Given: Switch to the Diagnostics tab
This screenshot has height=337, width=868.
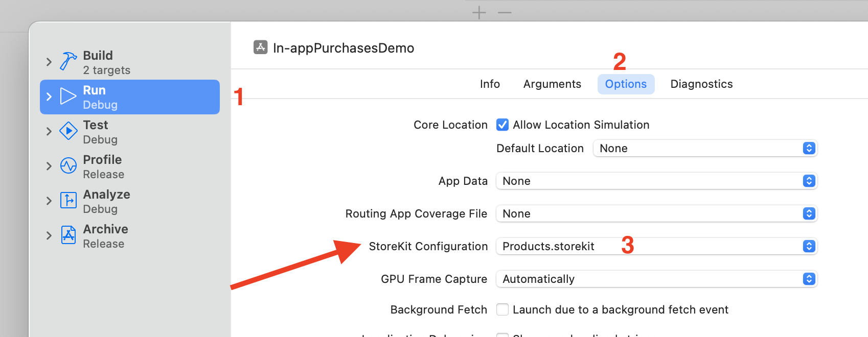Looking at the screenshot, I should point(701,84).
